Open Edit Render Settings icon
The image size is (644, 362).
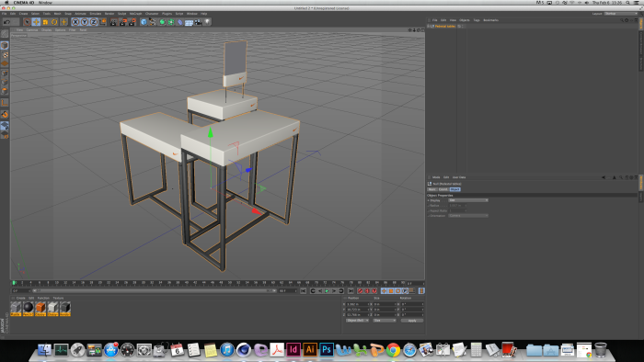tap(132, 22)
